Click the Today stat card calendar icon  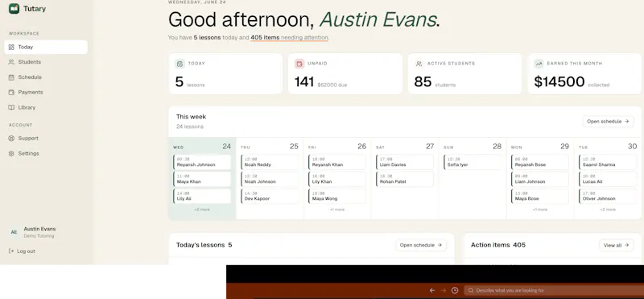coord(180,64)
